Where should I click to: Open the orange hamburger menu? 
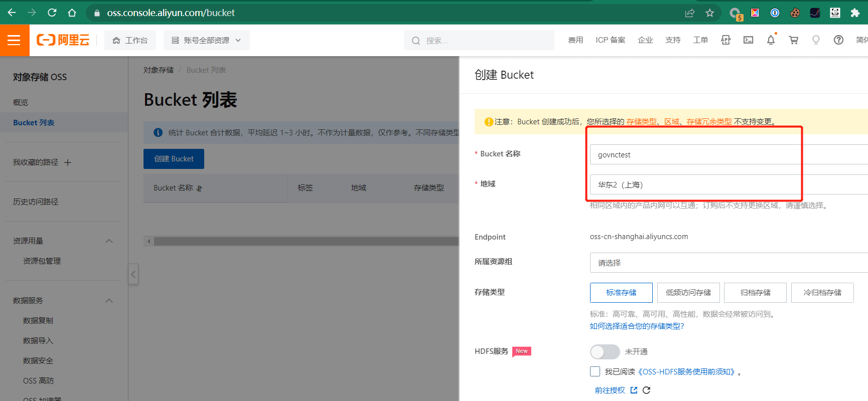click(x=14, y=40)
